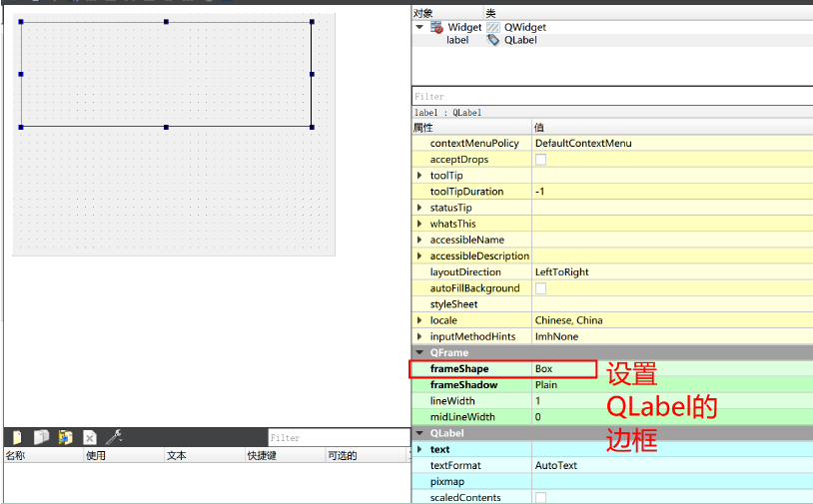813x504 pixels.
Task: Select the frameShape property name
Action: pos(459,369)
